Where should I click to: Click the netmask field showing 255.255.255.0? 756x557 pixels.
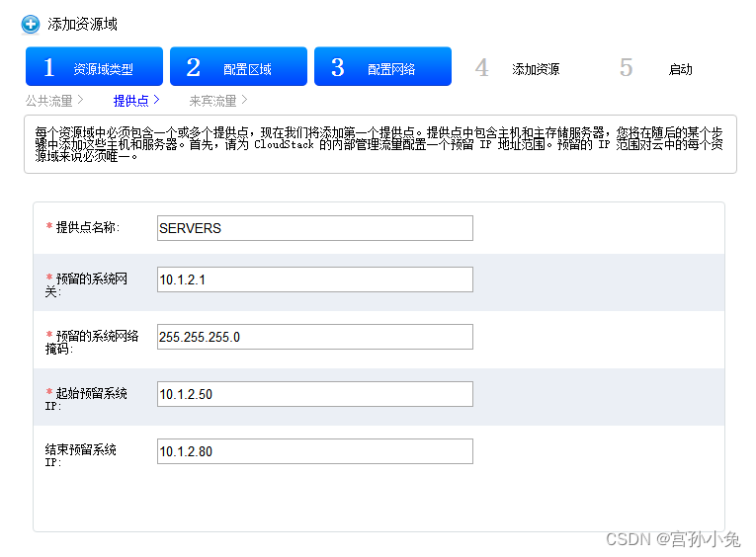point(315,337)
